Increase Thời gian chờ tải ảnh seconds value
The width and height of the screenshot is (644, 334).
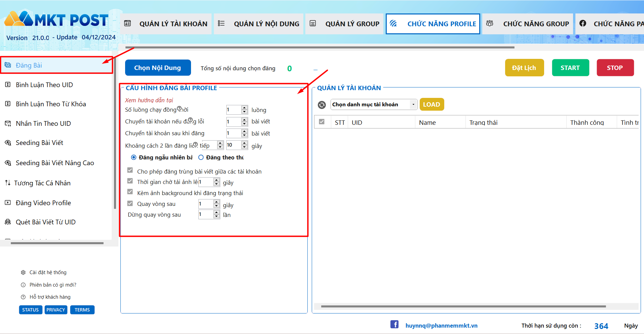pyautogui.click(x=217, y=180)
